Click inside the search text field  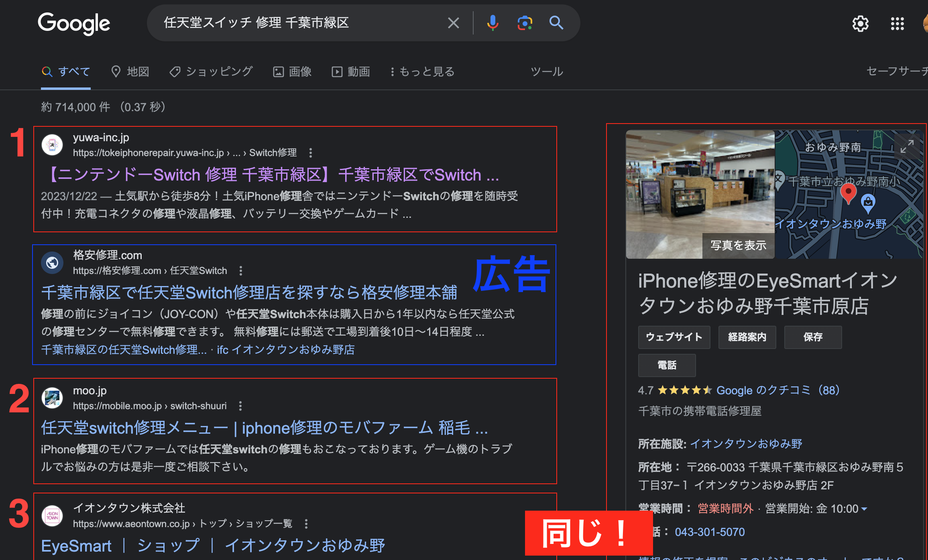pyautogui.click(x=297, y=23)
